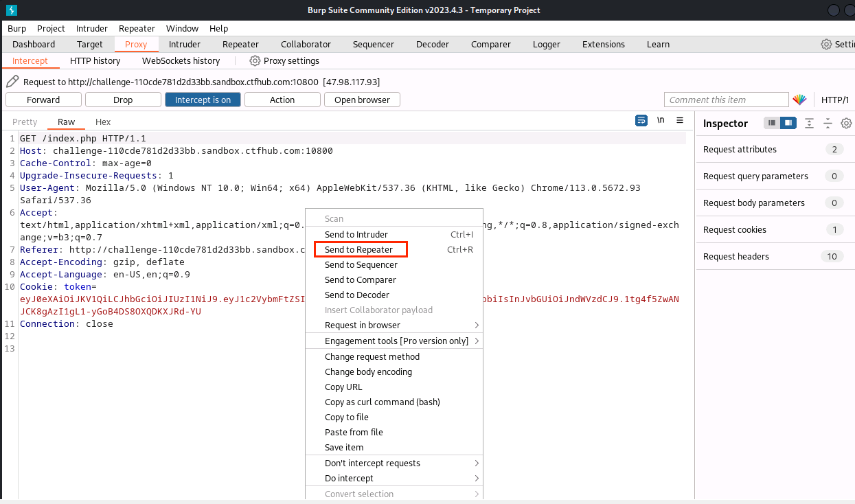The height and width of the screenshot is (504, 855).
Task: Switch to the Comparer tab
Action: [490, 44]
